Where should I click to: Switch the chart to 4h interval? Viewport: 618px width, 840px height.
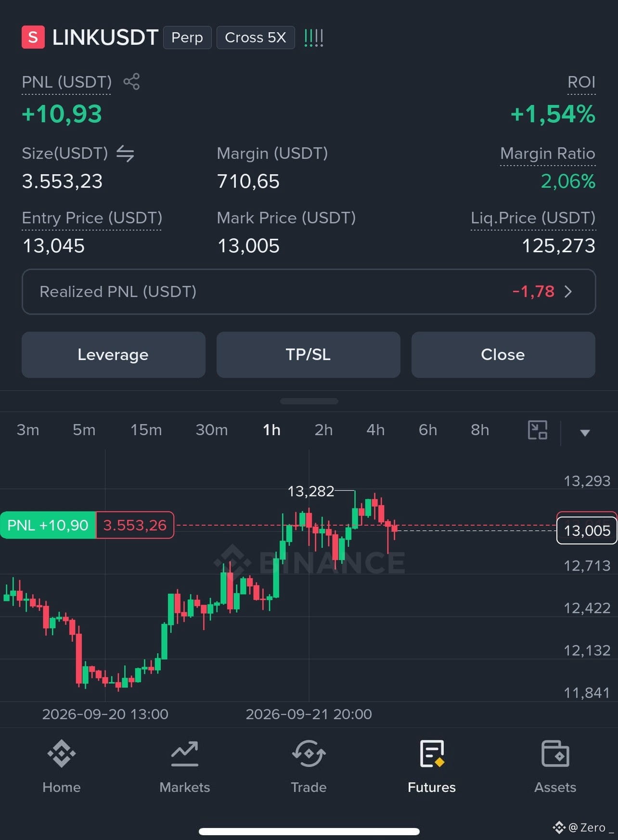click(x=375, y=430)
